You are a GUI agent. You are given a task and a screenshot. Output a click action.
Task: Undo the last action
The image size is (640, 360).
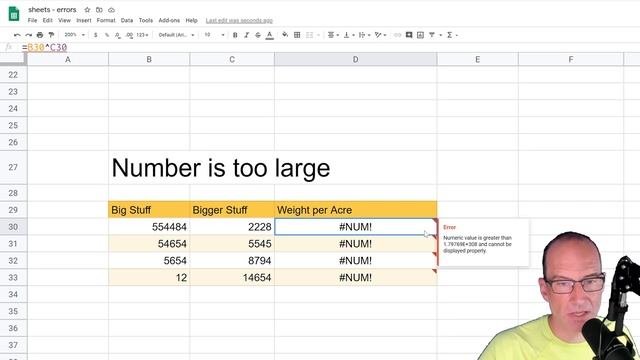17,35
